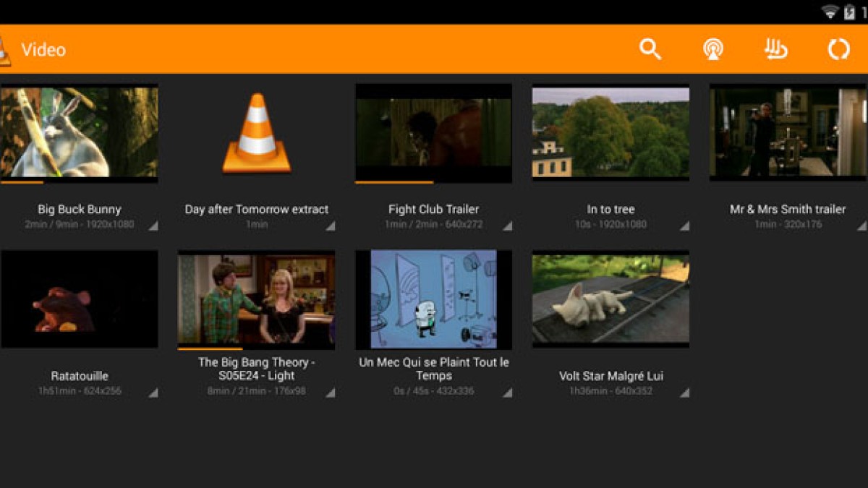Expand options arrow for Fight Club Trailer
The width and height of the screenshot is (868, 488).
508,226
